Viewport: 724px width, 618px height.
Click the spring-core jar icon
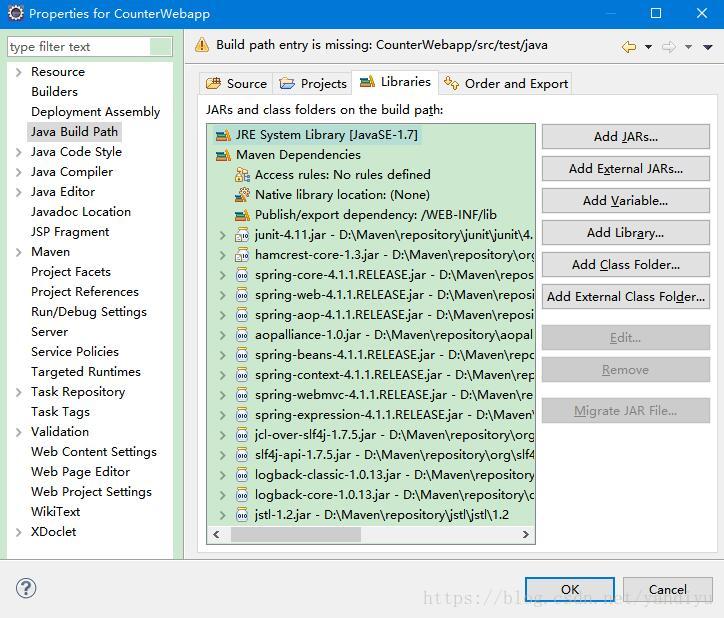(242, 275)
